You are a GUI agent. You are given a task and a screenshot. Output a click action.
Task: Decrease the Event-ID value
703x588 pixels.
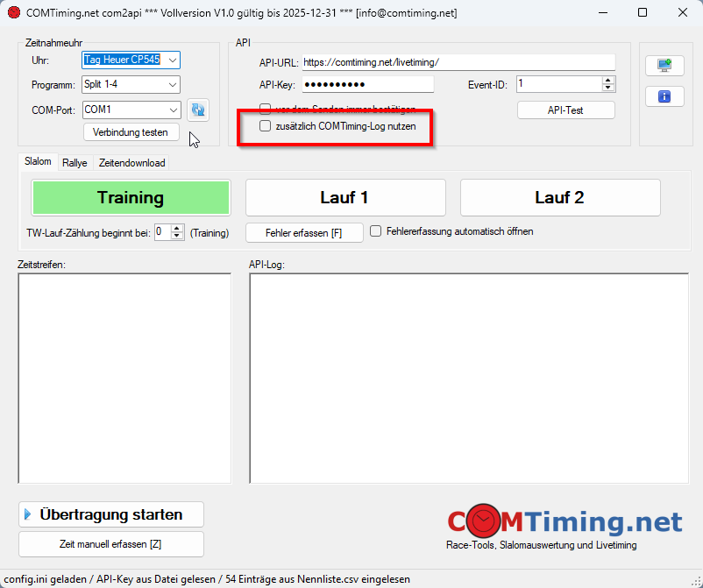[x=608, y=88]
